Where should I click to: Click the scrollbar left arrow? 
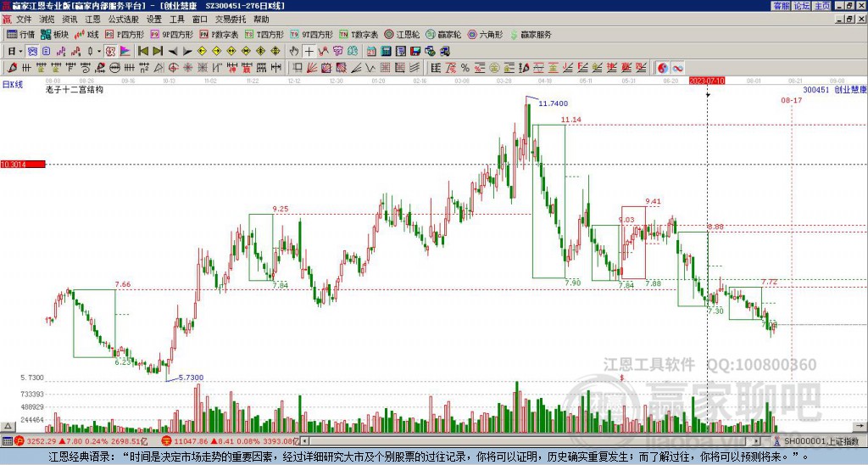tap(304, 441)
